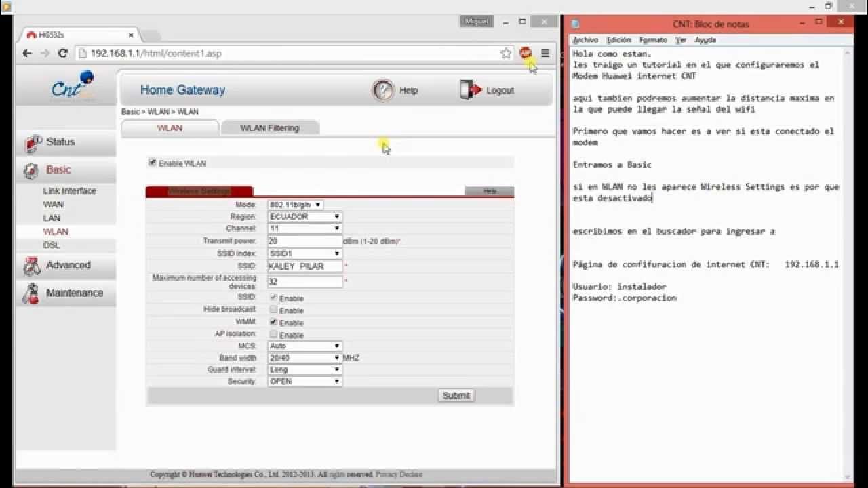Open the MCS Auto dropdown
The width and height of the screenshot is (868, 488).
pos(304,346)
